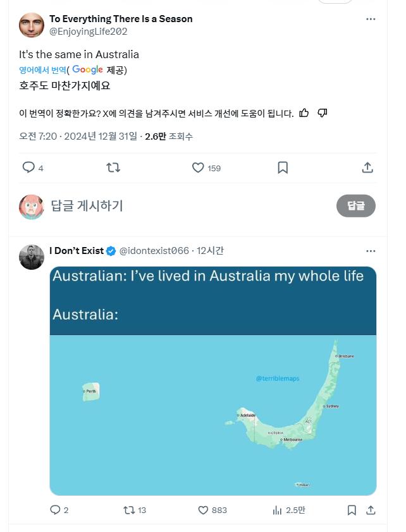Screen dimensions: 406x532
Task: Retweet the I Don't Exist reply
Action: coord(128,510)
